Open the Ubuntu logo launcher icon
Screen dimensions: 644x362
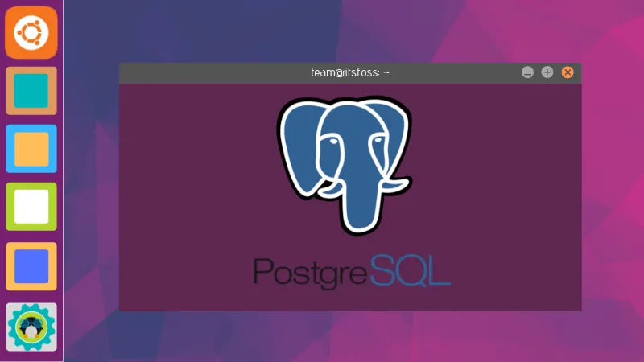(x=31, y=32)
